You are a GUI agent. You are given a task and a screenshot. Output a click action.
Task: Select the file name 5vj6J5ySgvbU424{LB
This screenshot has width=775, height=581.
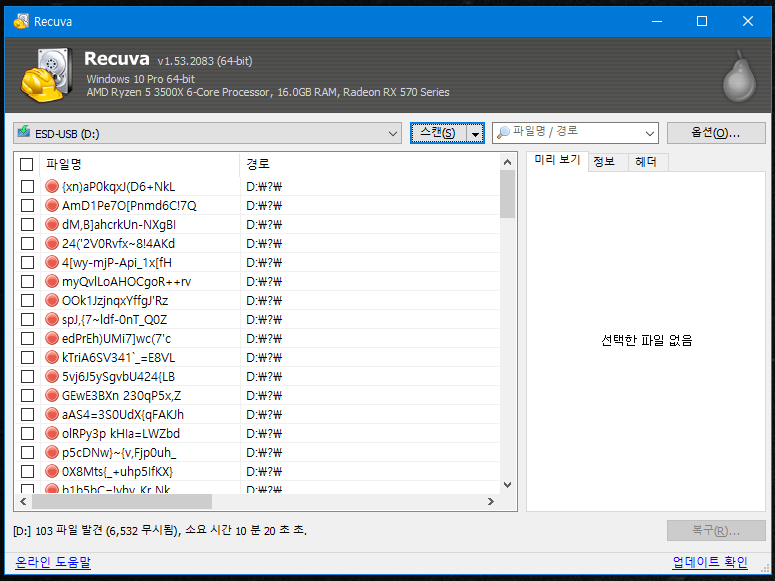click(118, 377)
